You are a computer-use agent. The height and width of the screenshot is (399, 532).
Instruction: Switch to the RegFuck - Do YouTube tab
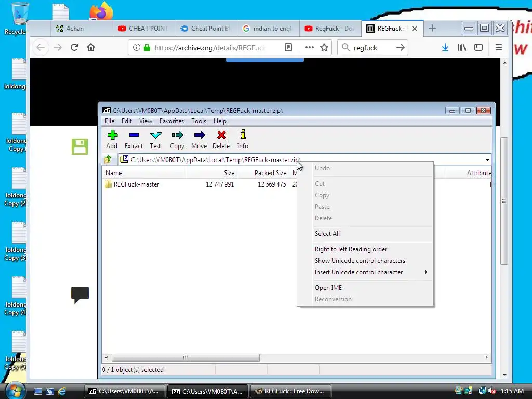pyautogui.click(x=330, y=29)
